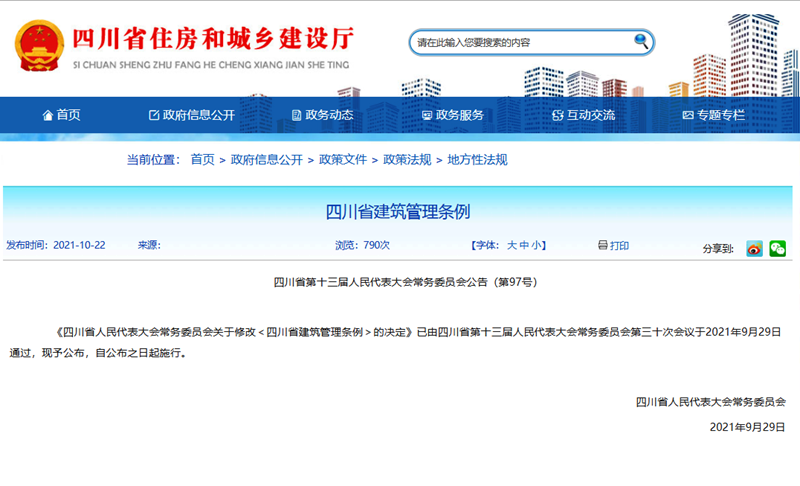Open 地方性法规 breadcrumb link
This screenshot has height=486, width=800.
(x=477, y=159)
